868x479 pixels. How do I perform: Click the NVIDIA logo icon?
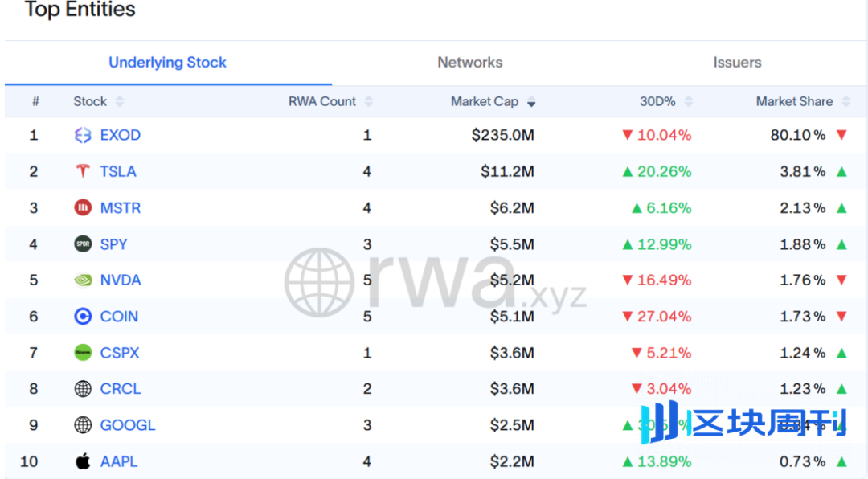click(83, 280)
